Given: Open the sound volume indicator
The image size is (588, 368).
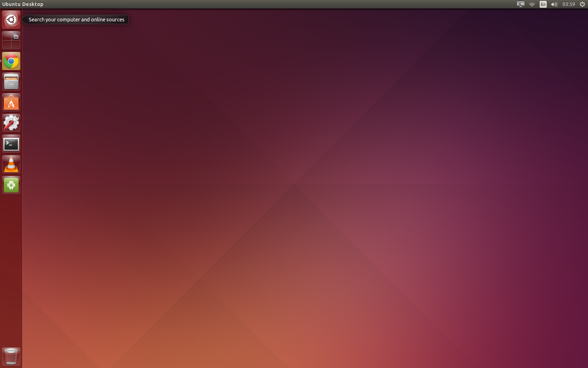Looking at the screenshot, I should (554, 4).
